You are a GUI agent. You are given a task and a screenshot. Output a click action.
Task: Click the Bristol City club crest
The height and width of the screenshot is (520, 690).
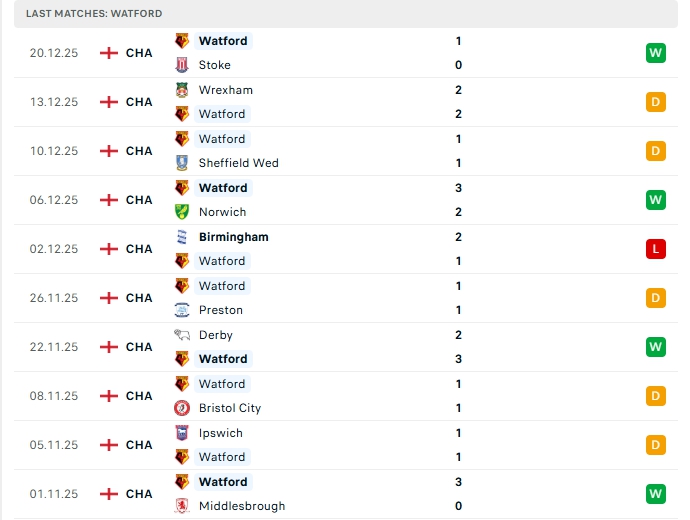coord(182,408)
